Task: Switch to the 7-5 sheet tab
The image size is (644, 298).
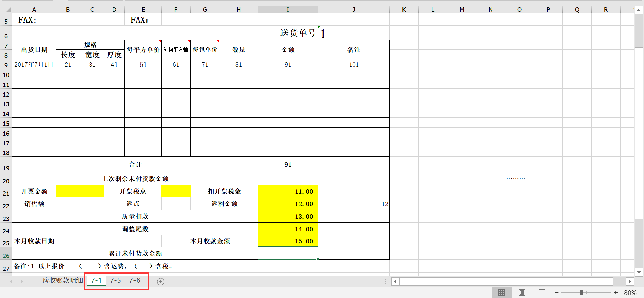Action: 115,280
